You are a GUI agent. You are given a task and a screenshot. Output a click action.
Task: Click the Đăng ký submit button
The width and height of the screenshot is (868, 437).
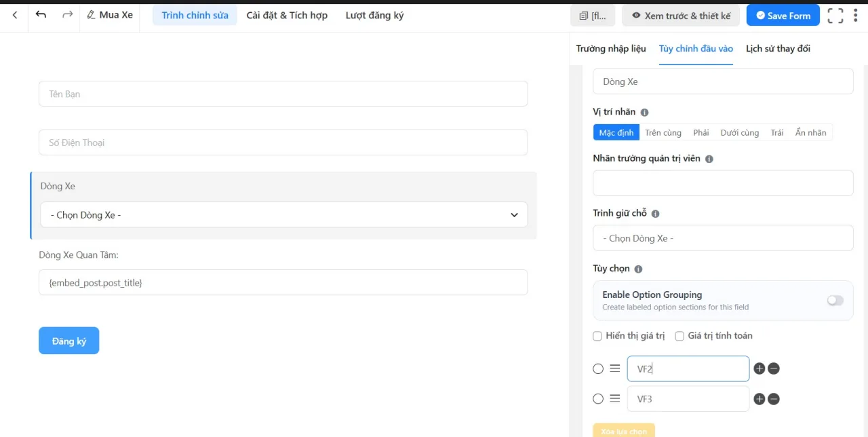coord(69,341)
